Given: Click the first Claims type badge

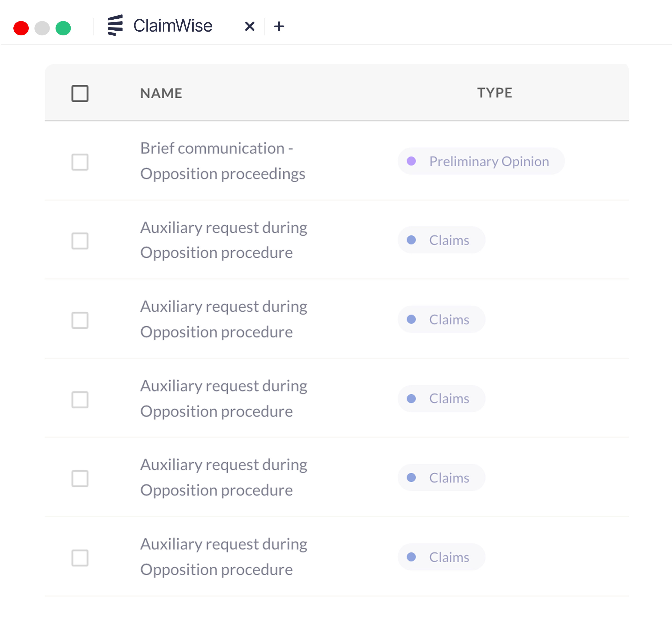Looking at the screenshot, I should 441,240.
